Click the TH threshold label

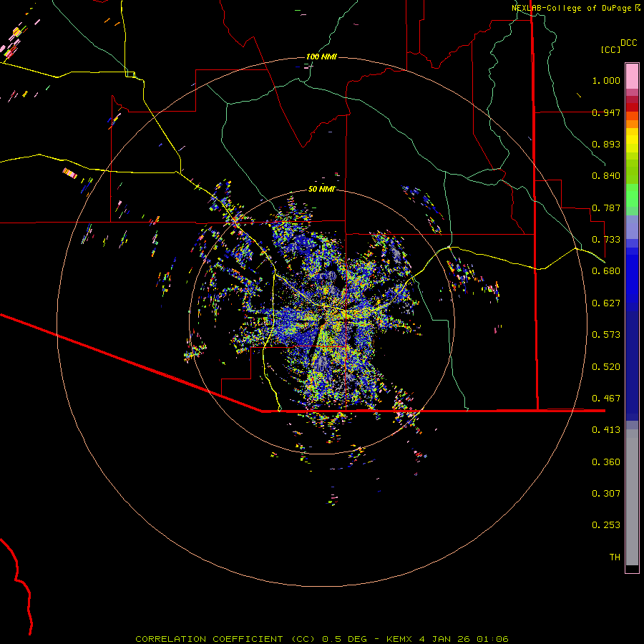[x=615, y=557]
